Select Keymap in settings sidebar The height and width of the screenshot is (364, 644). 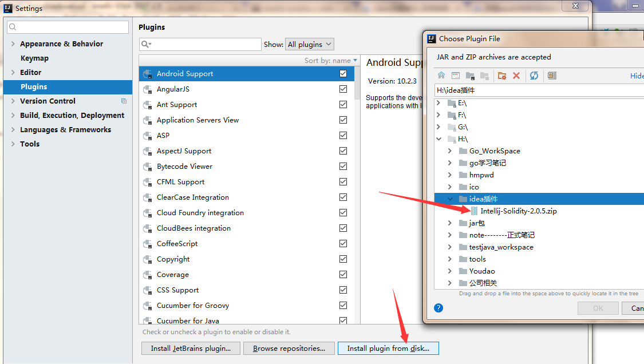pyautogui.click(x=34, y=58)
